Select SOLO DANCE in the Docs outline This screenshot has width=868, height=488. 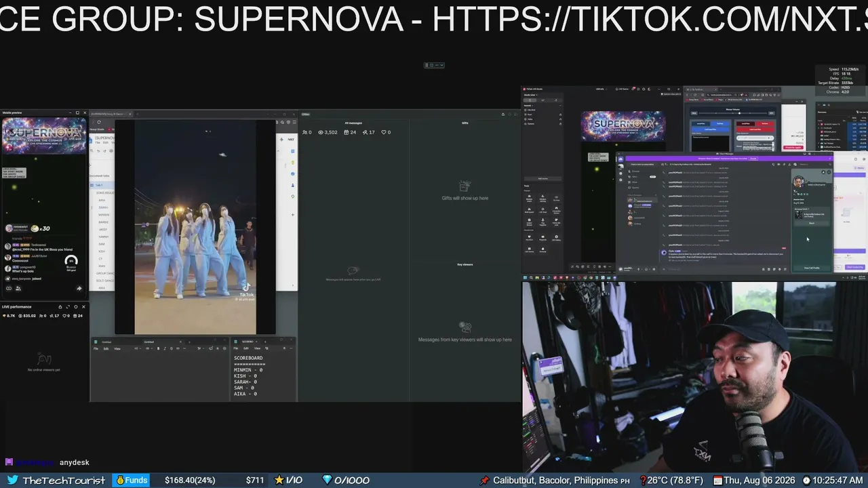click(106, 281)
